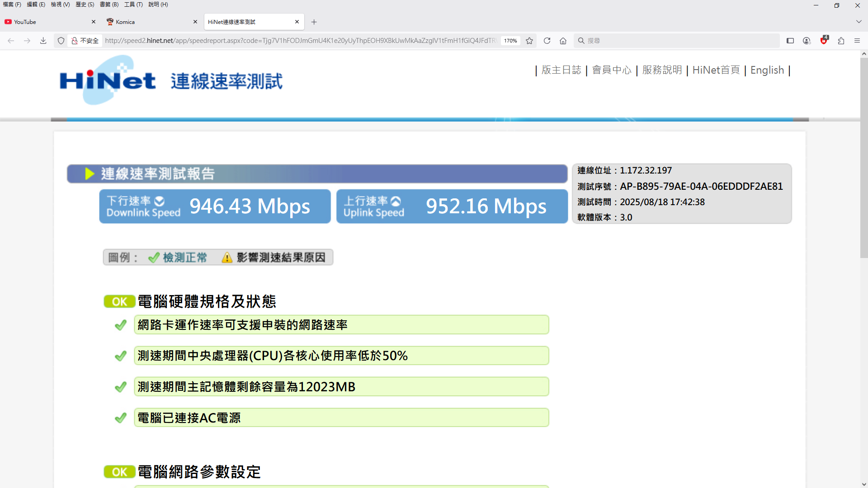
Task: Open the account profile icon
Action: click(807, 41)
